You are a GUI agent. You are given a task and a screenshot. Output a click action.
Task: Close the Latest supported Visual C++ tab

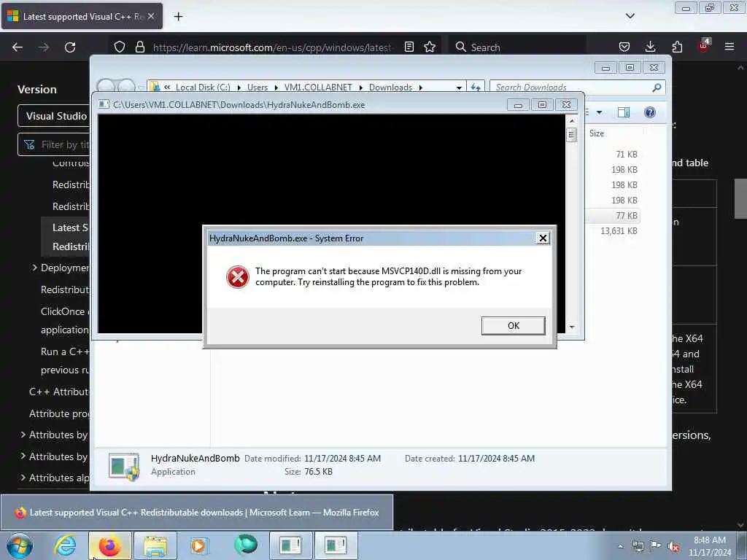(x=151, y=16)
